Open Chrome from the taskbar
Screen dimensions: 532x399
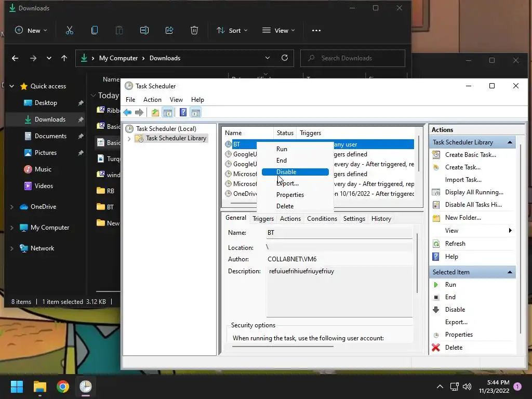pyautogui.click(x=63, y=387)
